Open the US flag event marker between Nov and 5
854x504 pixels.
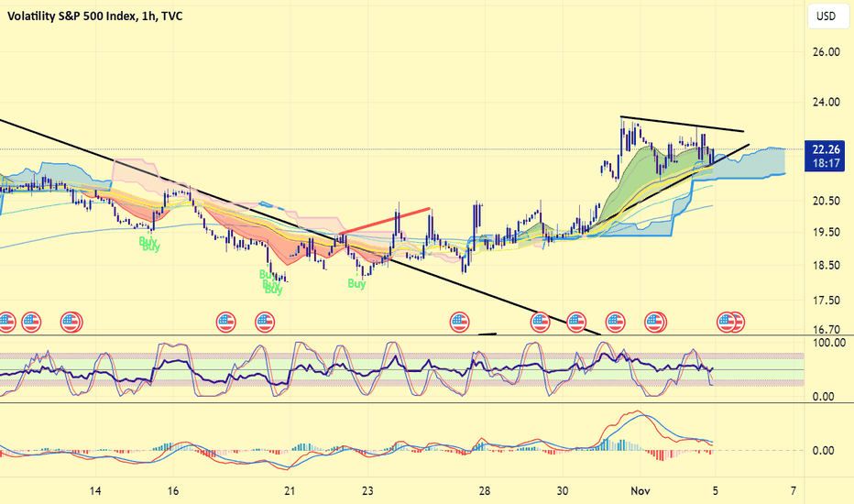[x=656, y=322]
